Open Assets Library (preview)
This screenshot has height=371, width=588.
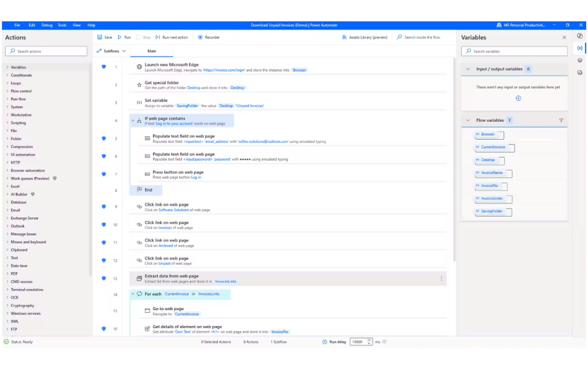365,37
